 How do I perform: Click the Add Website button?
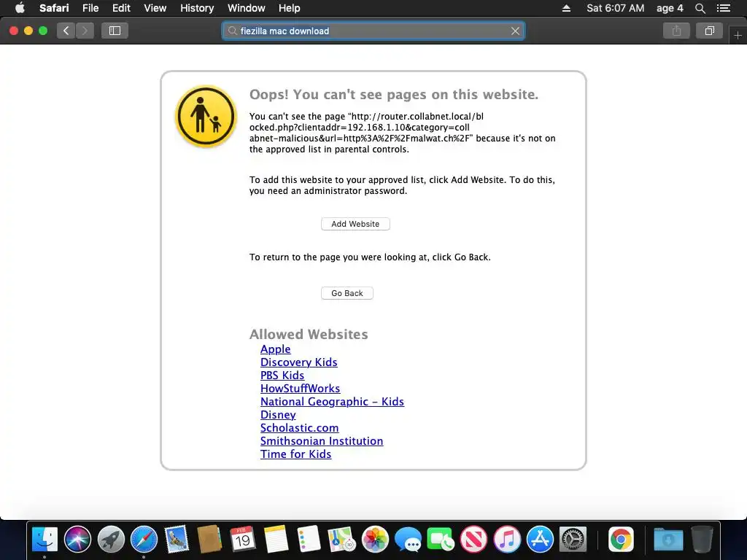pos(355,224)
